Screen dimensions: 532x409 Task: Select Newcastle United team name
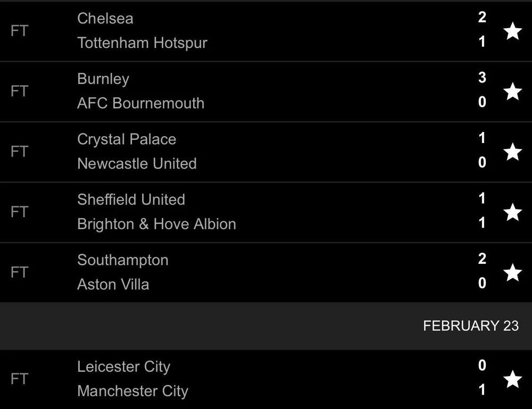tap(137, 164)
